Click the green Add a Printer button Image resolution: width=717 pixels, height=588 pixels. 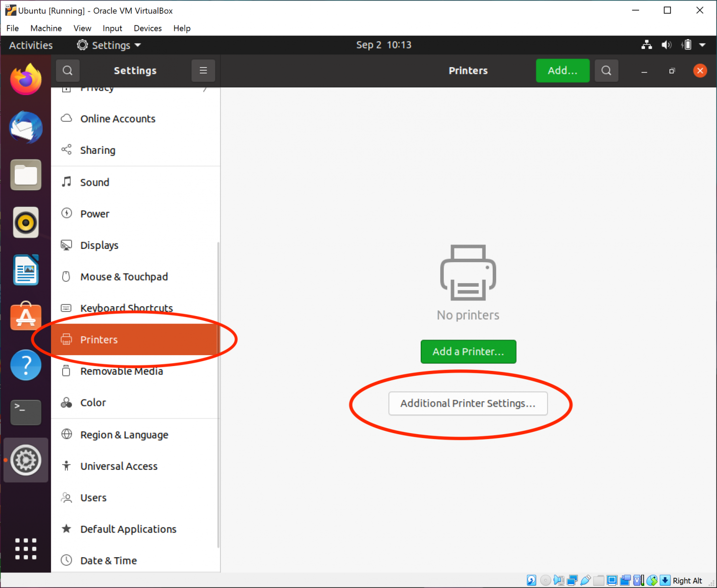click(468, 352)
